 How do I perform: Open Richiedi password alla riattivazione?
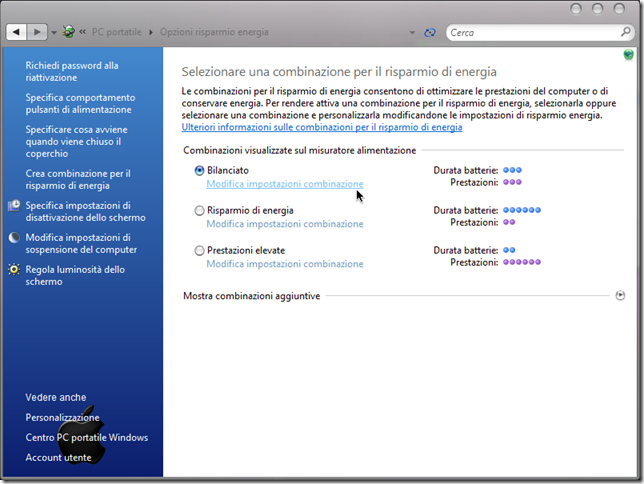click(72, 71)
